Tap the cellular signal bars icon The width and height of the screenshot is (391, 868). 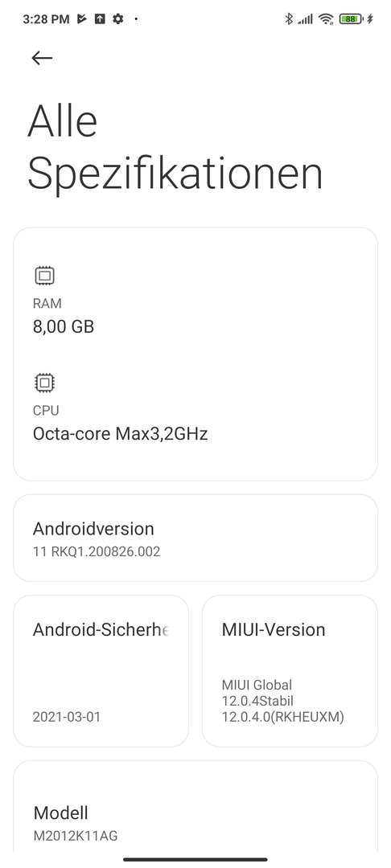tap(305, 20)
